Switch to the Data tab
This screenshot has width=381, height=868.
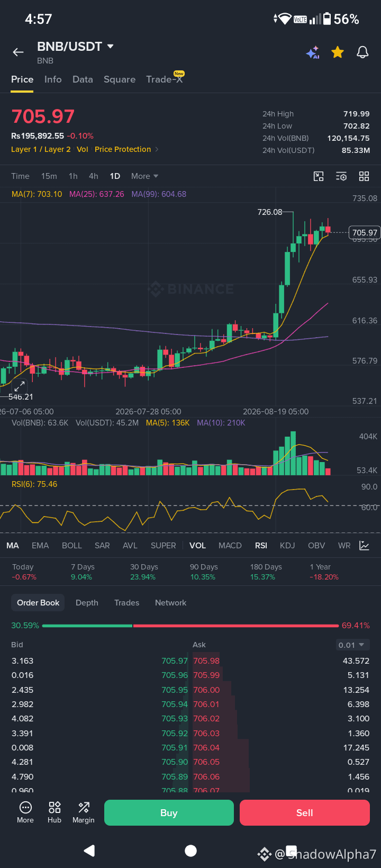click(83, 79)
